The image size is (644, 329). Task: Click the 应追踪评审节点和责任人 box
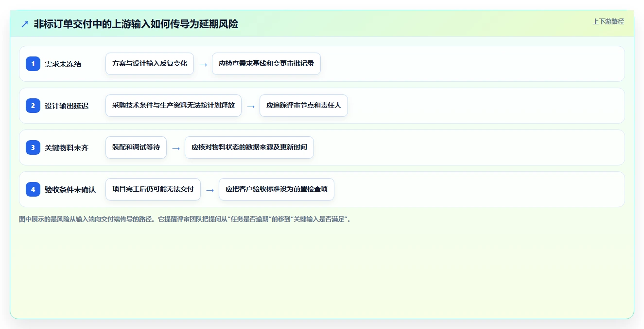[304, 106]
